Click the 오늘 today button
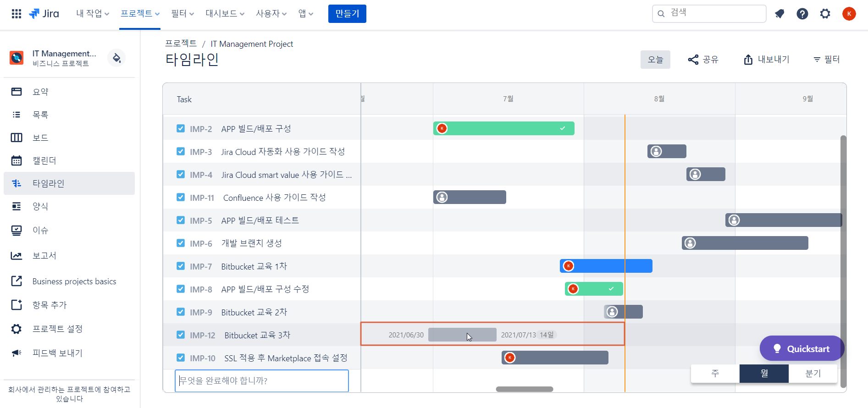Viewport: 868px width, 408px height. (655, 60)
